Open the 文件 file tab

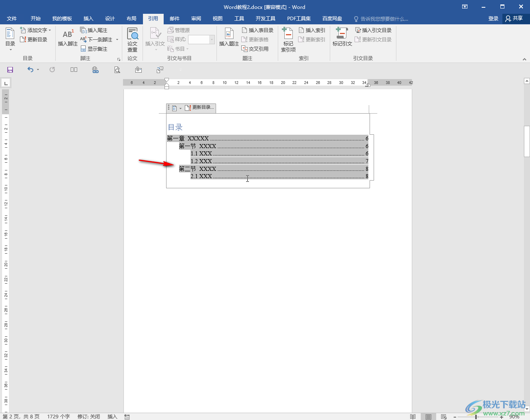pos(12,19)
